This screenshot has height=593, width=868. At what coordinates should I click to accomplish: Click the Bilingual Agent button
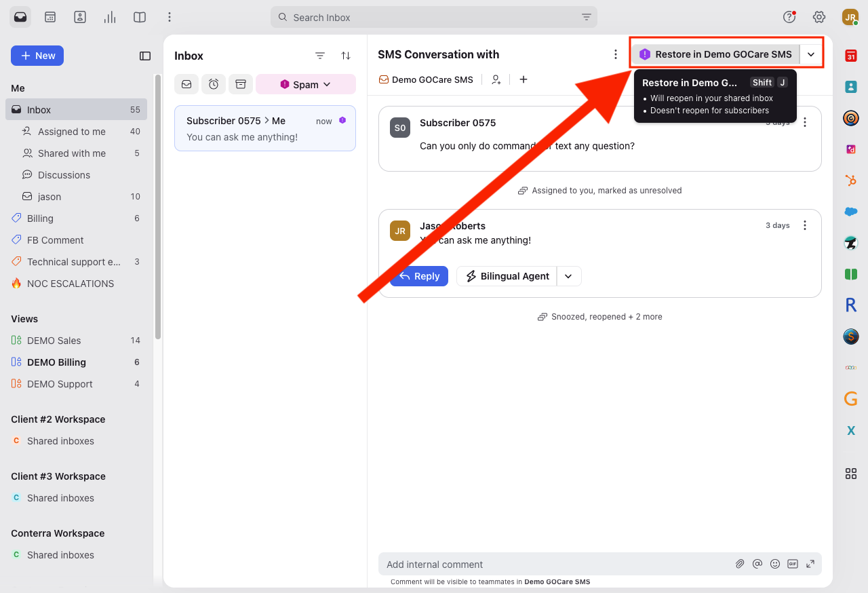pos(507,276)
